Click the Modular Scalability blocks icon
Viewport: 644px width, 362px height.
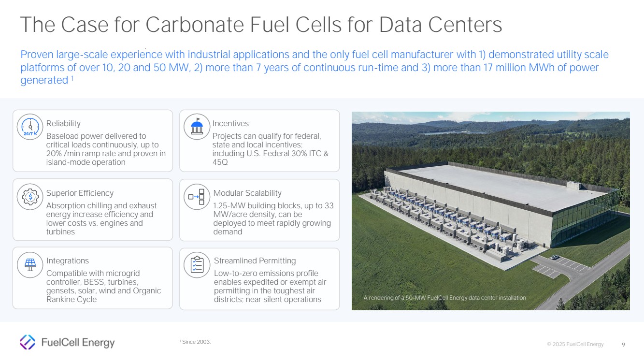197,197
